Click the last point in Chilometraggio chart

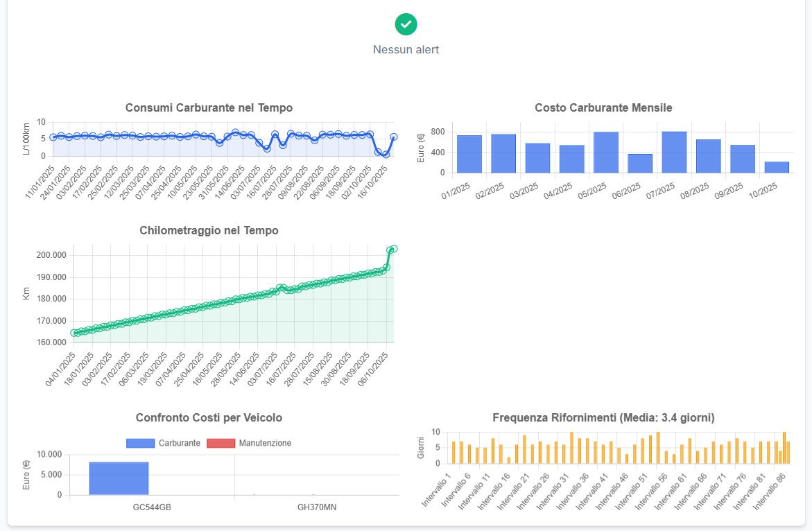(x=393, y=248)
